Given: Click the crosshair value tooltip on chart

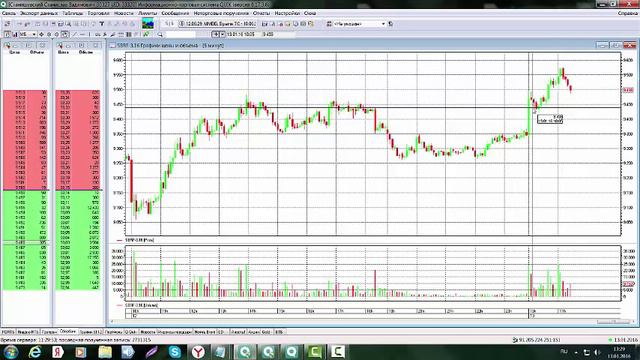Looking at the screenshot, I should 550,119.
